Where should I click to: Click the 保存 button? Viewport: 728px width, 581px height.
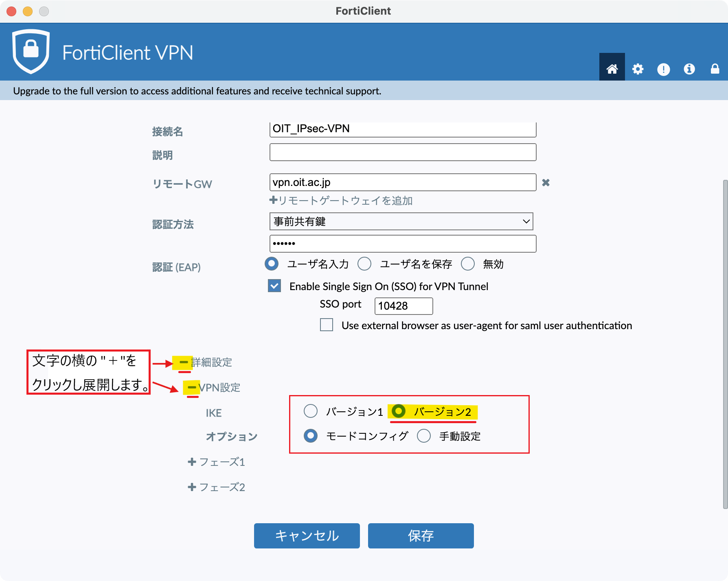pos(421,536)
